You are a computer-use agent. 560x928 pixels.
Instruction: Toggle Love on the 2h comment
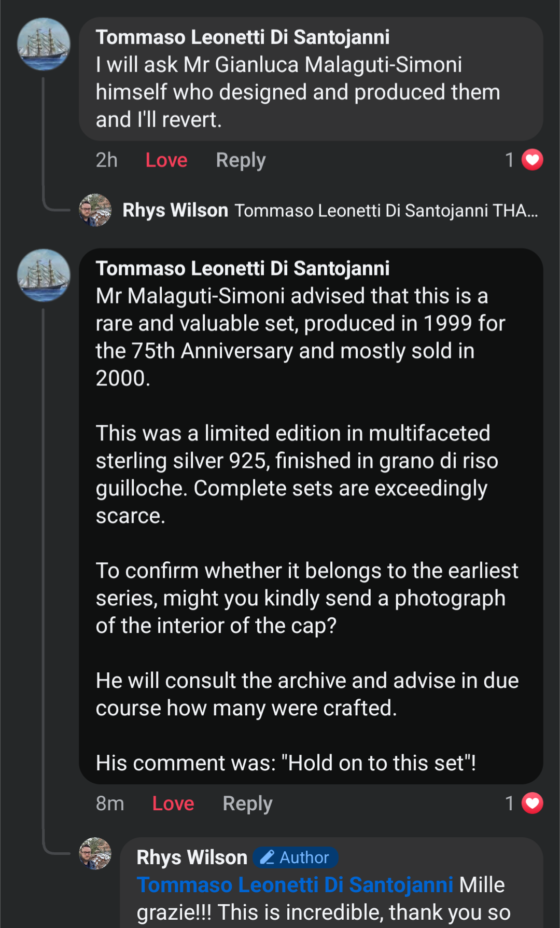[166, 160]
